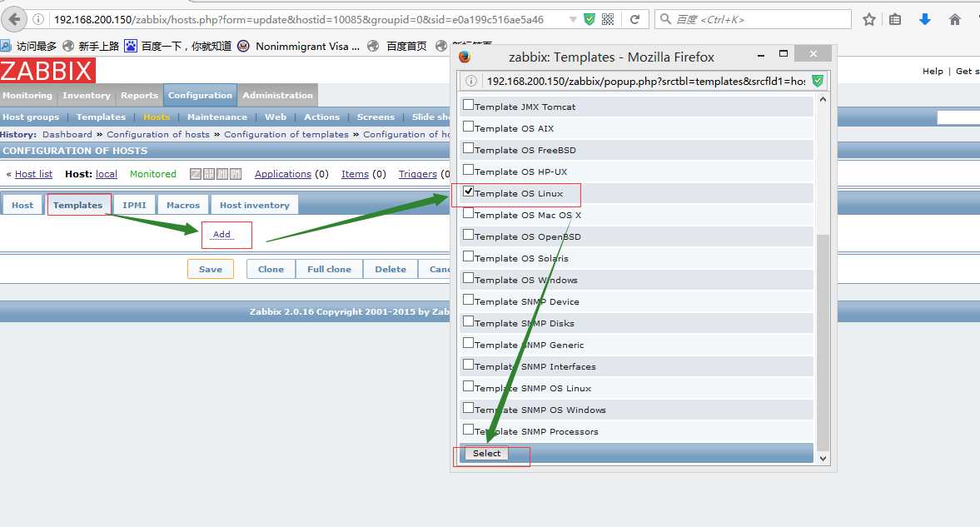
Task: Click popup scrollbar up arrow
Action: coord(823,99)
